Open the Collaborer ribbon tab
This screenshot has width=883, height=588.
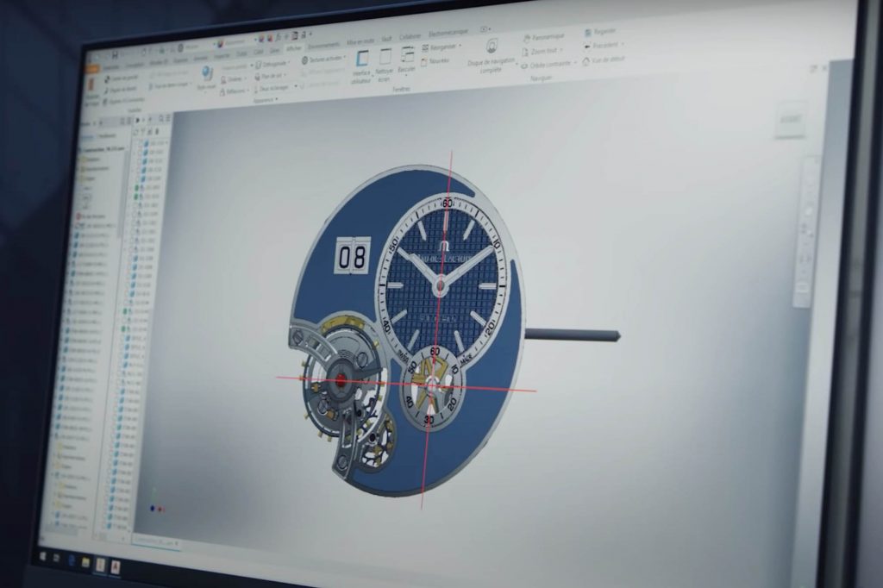click(410, 36)
